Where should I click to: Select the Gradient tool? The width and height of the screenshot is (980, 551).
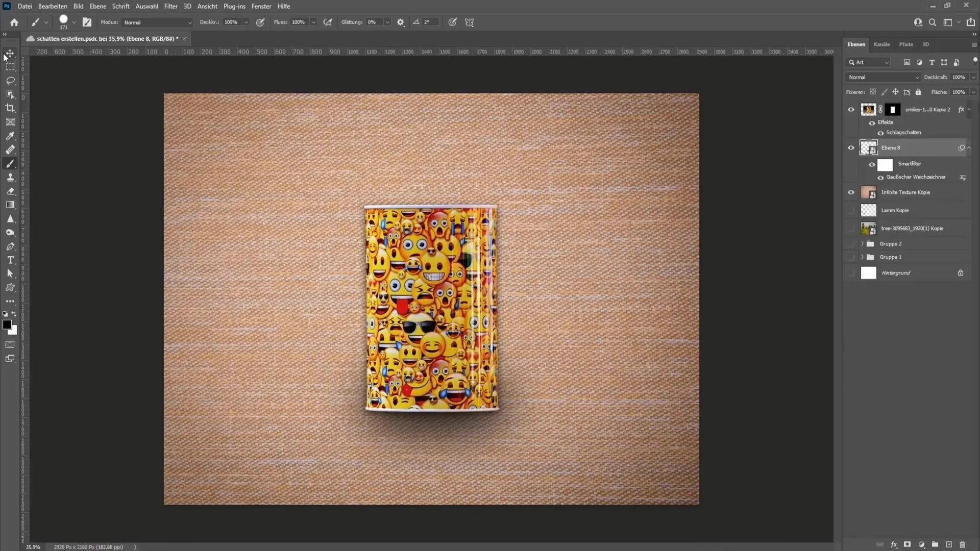point(10,205)
